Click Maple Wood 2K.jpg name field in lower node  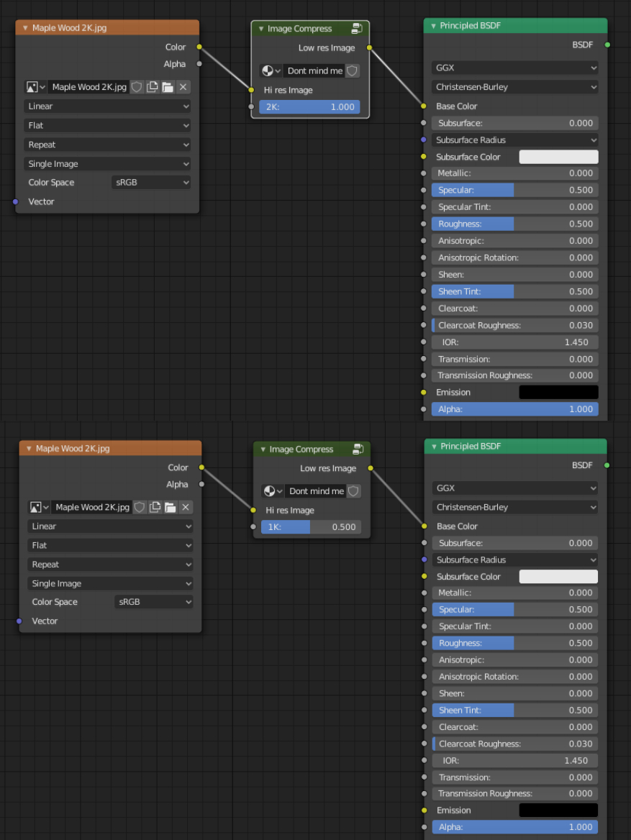pyautogui.click(x=92, y=507)
